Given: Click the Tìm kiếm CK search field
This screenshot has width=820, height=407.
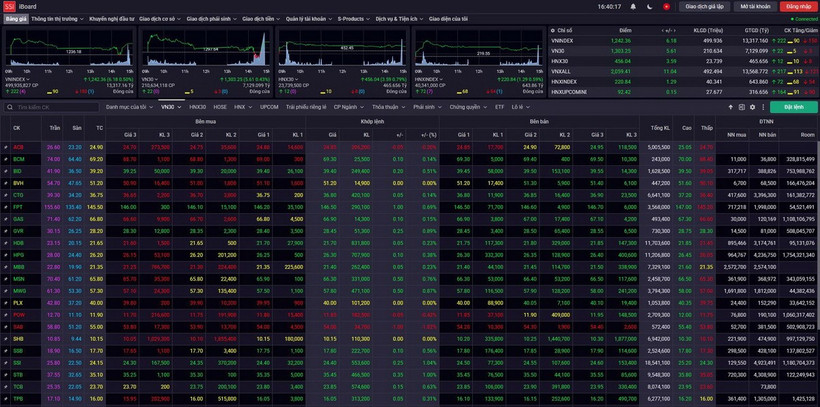Looking at the screenshot, I should pyautogui.click(x=50, y=107).
